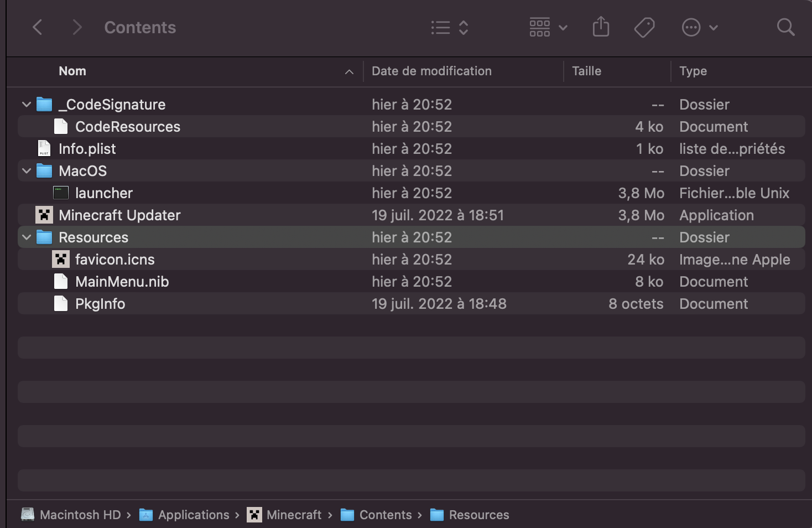
Task: Select the Minecraft Updater name
Action: [119, 215]
